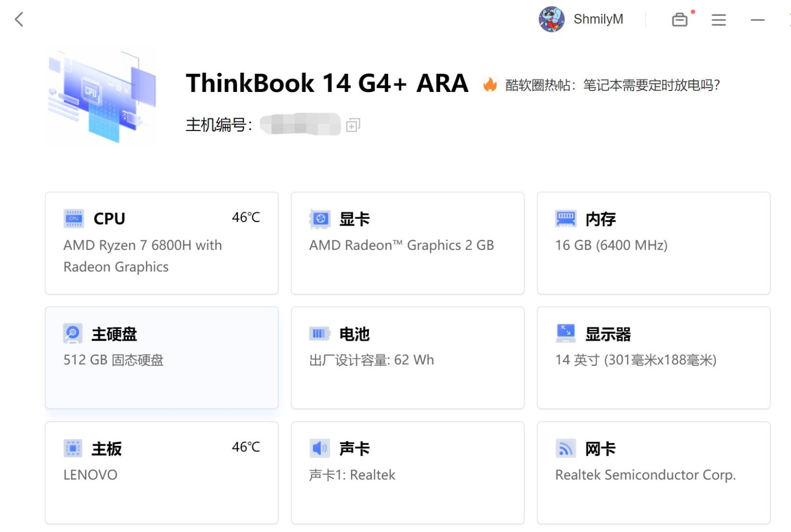Open the 显示器 card heading

coord(608,334)
